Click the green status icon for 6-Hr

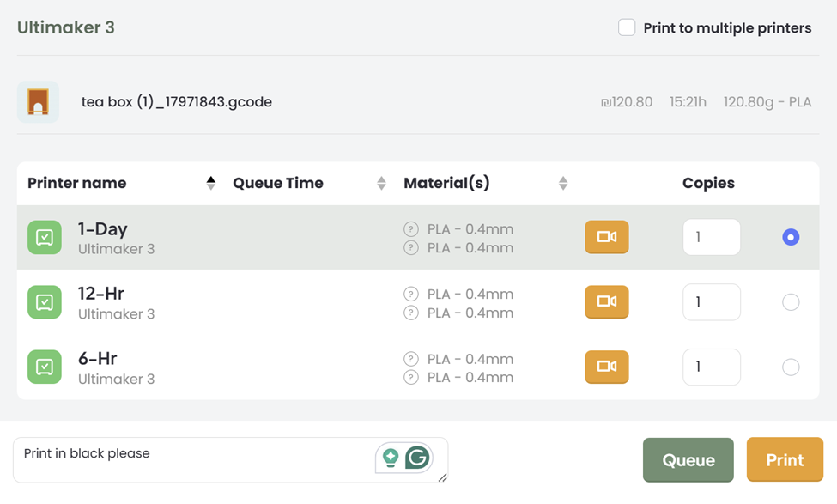tap(45, 367)
